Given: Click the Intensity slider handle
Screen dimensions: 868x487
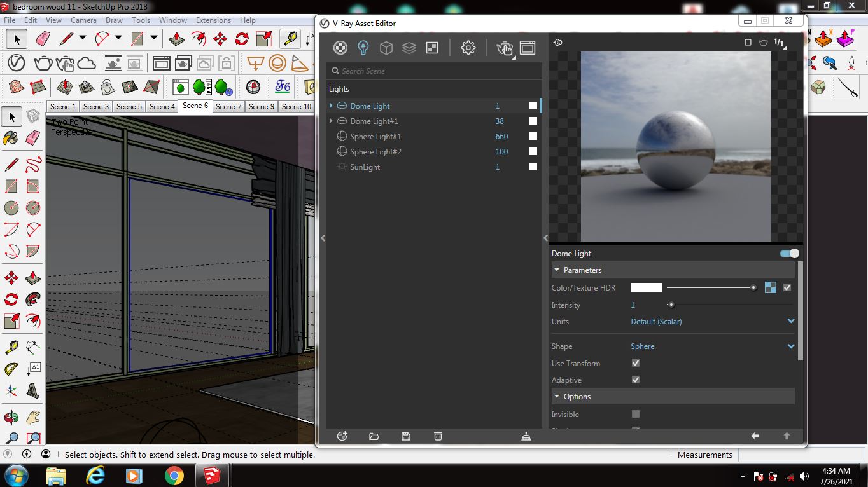Looking at the screenshot, I should pos(671,305).
